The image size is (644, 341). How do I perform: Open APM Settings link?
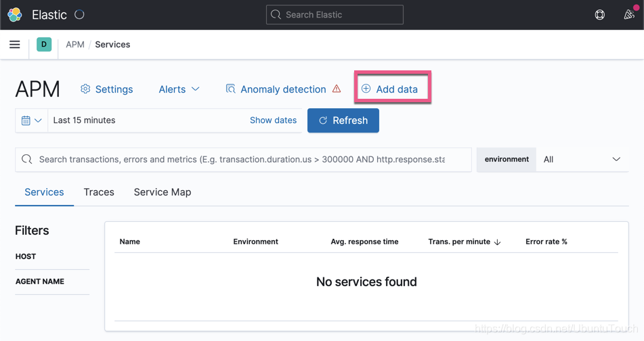(107, 89)
